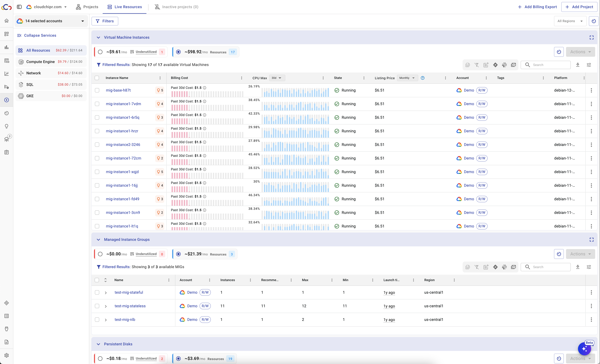Click the Jira diamond icon in VM toolbar
Viewport: 600px width, 364px height.
click(x=495, y=65)
